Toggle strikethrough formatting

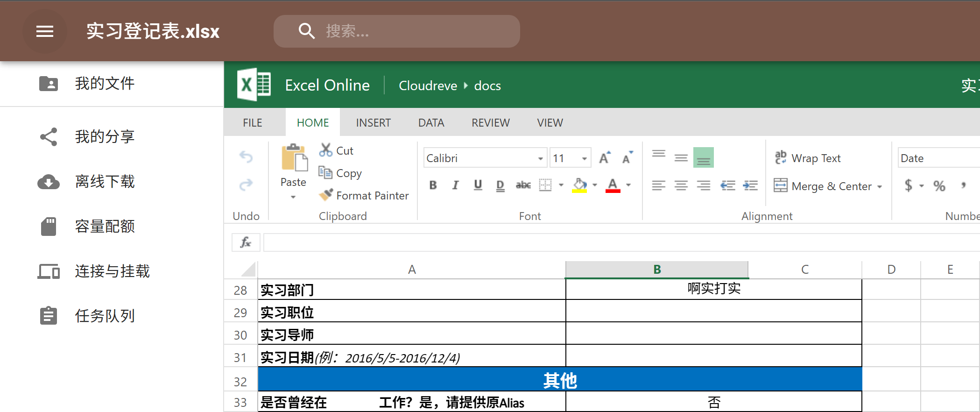(x=523, y=185)
